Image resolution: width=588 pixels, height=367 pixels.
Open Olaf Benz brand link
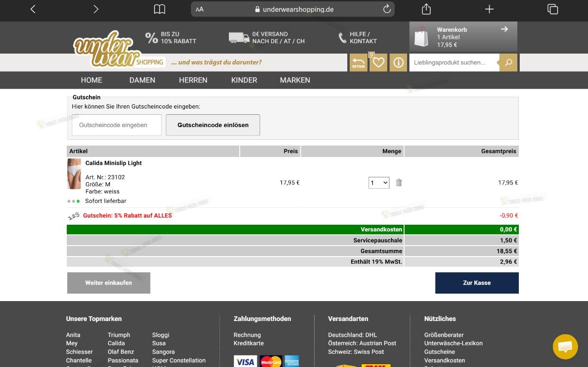121,352
